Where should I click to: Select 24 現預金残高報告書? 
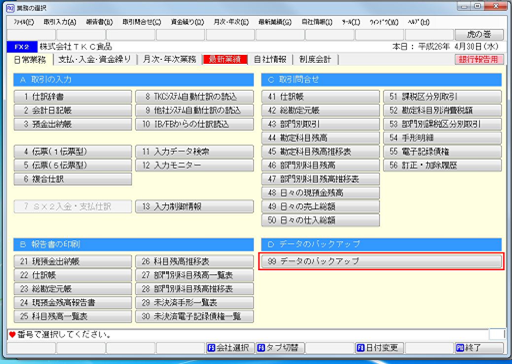click(73, 302)
